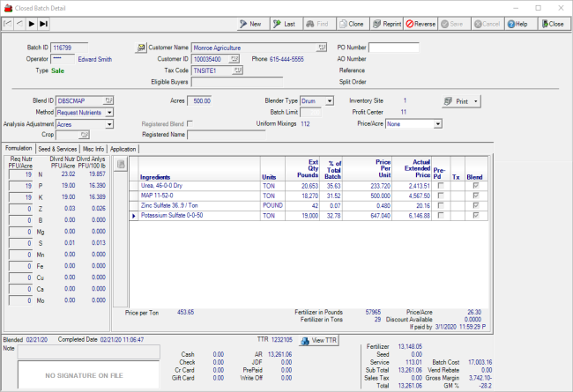
Task: Open the Method dropdown showing Request Nutrients
Action: 108,113
